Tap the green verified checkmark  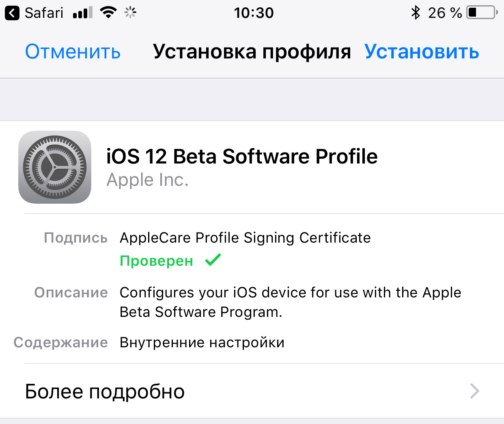[213, 260]
